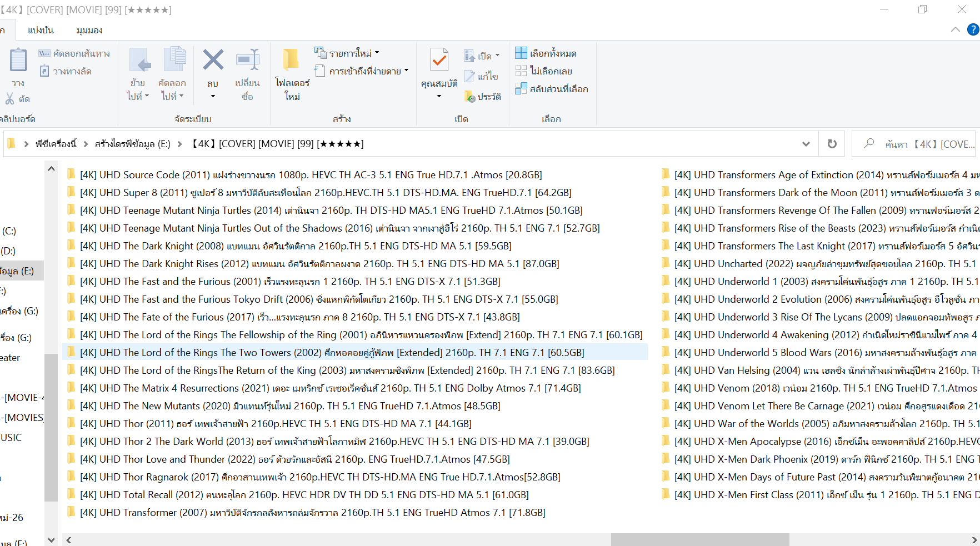
Task: Expand the Easy access dropdown arrow
Action: [406, 71]
